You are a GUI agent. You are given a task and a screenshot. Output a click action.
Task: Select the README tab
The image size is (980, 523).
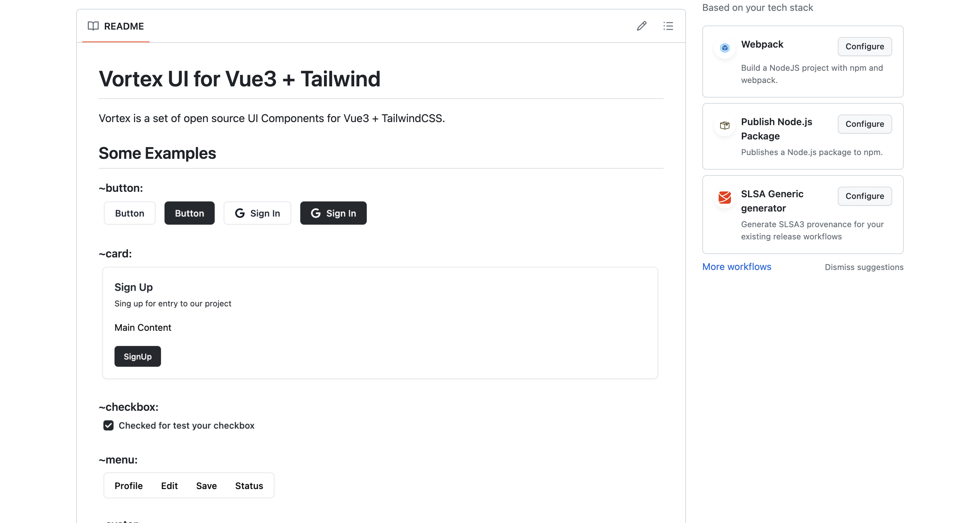(x=116, y=26)
